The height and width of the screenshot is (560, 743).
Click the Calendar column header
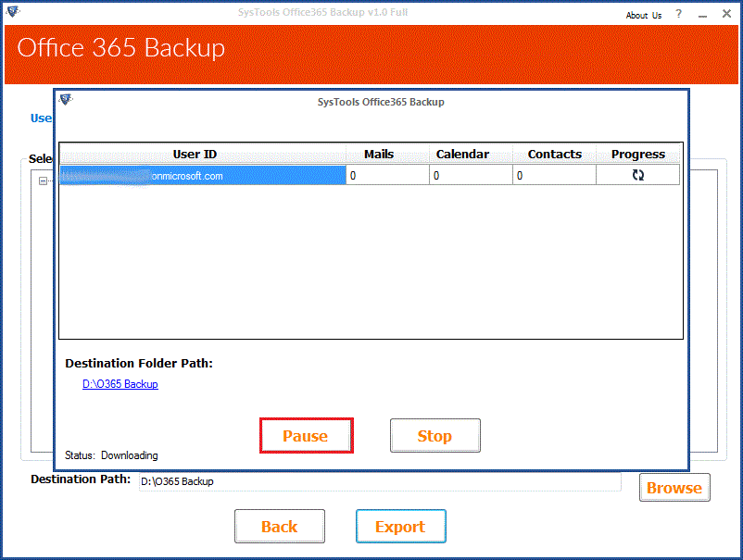471,154
